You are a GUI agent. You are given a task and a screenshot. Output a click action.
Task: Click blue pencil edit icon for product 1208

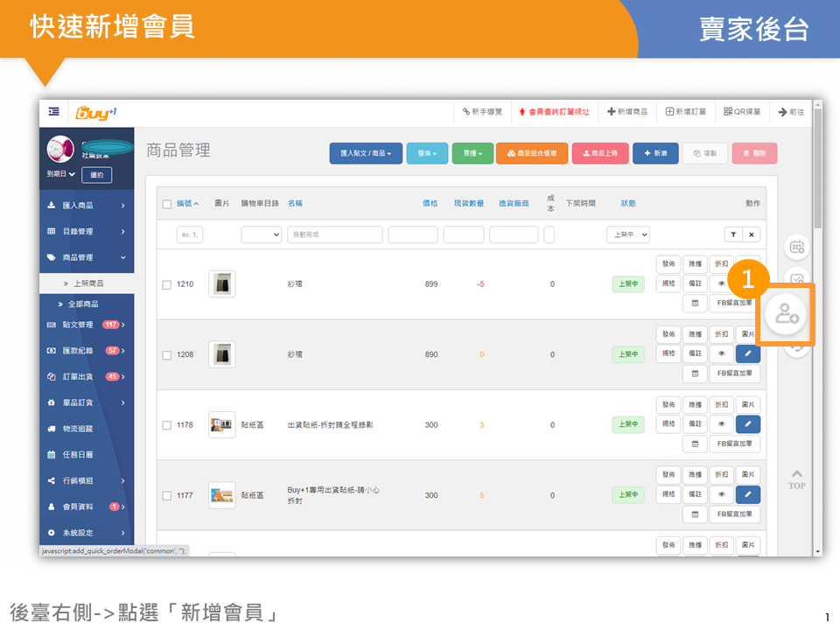tap(747, 353)
